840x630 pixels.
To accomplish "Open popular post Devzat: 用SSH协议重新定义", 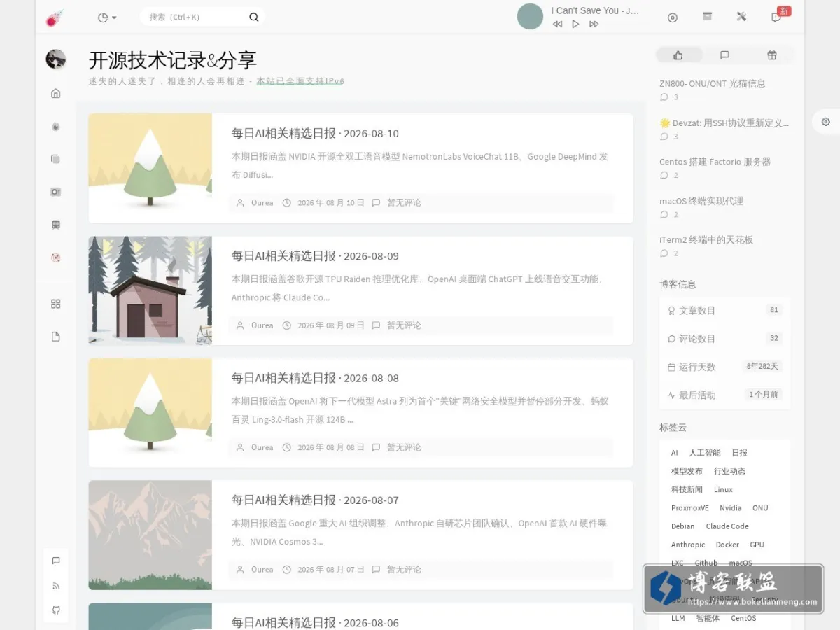I will pyautogui.click(x=724, y=123).
